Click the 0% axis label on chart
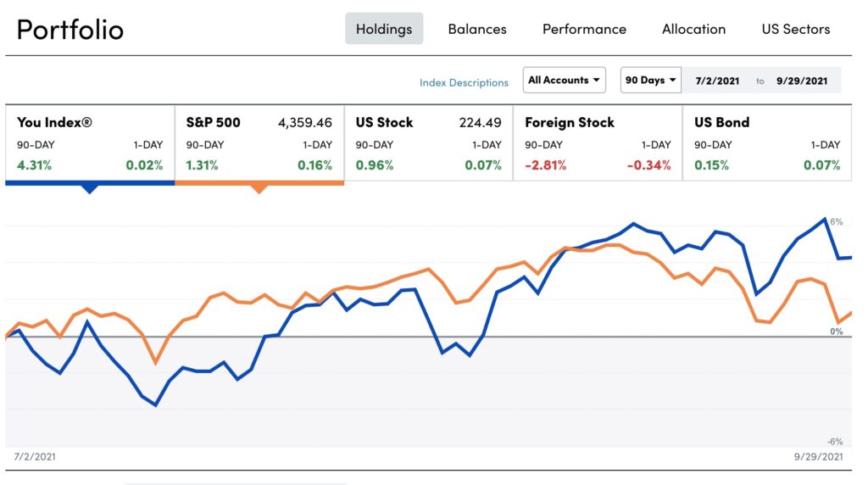868x485 pixels. 836,332
